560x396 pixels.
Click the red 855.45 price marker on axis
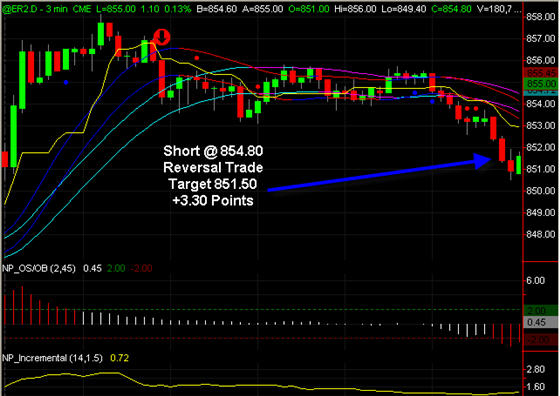[541, 73]
